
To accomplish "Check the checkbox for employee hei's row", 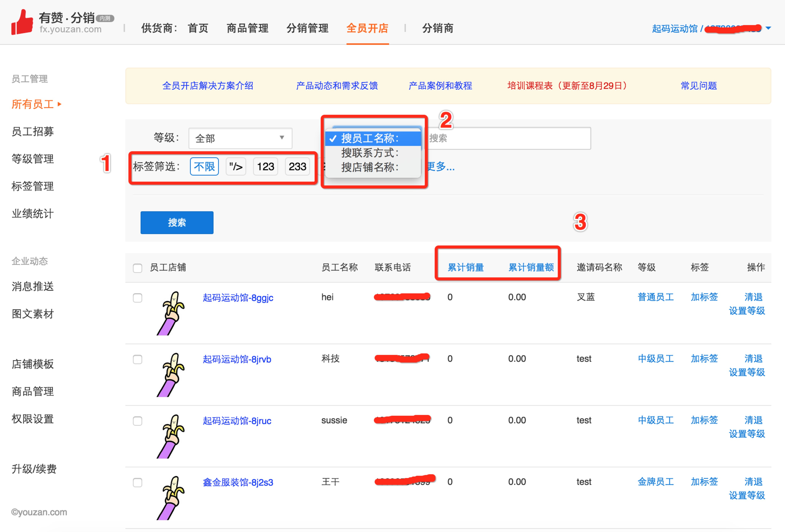I will tap(138, 298).
